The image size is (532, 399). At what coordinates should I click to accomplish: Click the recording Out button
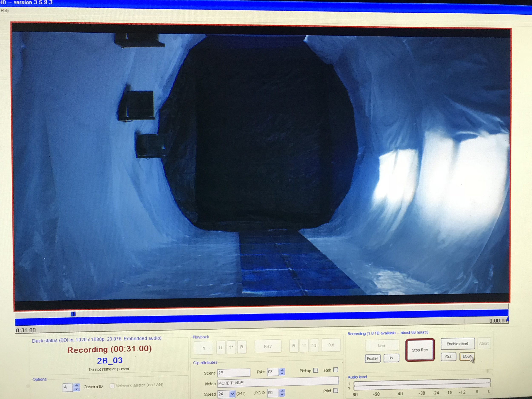(x=448, y=357)
